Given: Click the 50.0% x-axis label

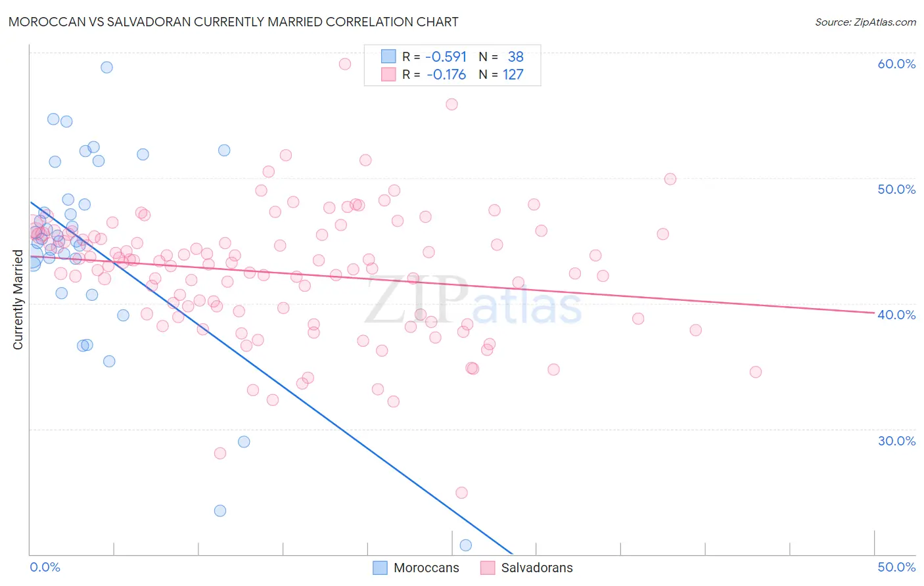Looking at the screenshot, I should pyautogui.click(x=896, y=567).
